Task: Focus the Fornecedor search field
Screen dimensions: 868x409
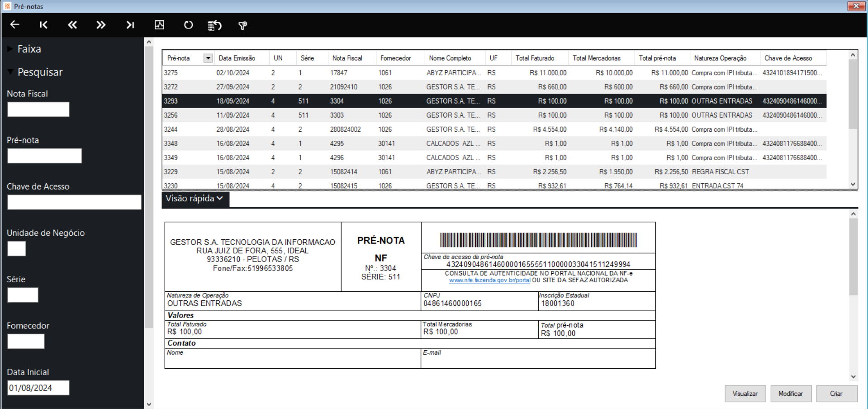Action: click(26, 342)
